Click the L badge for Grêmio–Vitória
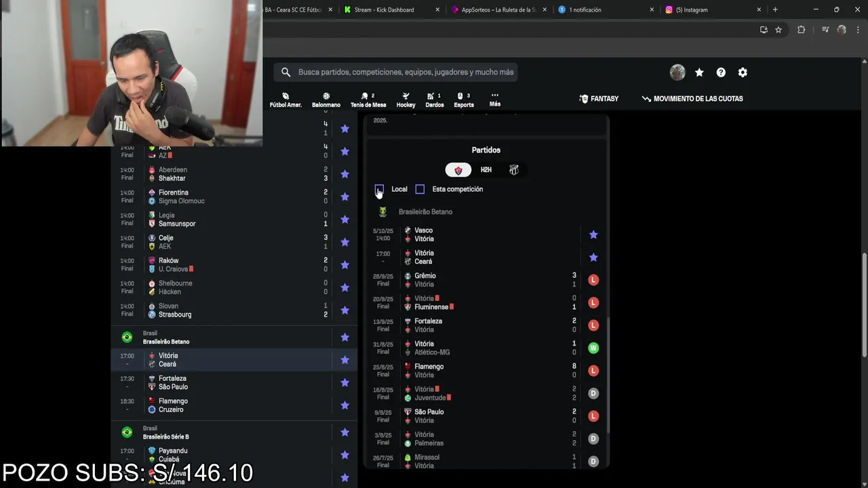 (593, 280)
